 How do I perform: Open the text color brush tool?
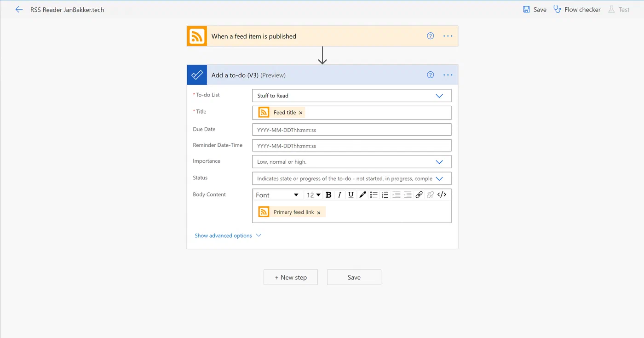tap(362, 195)
